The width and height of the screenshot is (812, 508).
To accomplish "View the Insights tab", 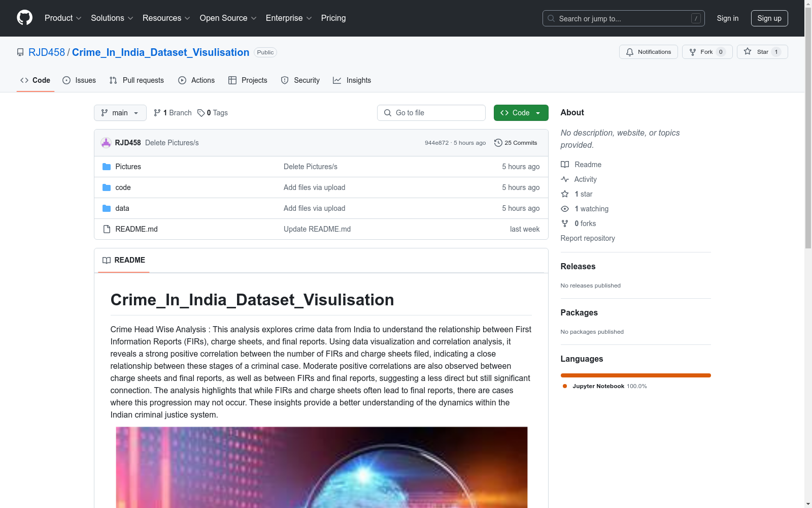I will (x=352, y=80).
